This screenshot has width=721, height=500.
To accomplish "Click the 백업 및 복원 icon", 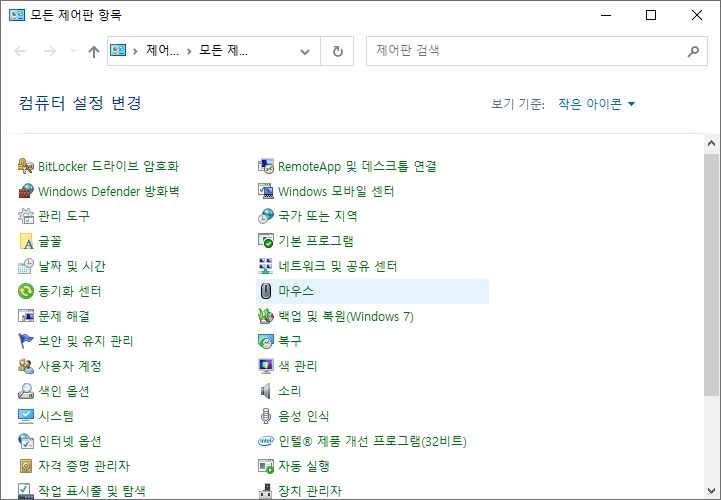I will point(266,316).
